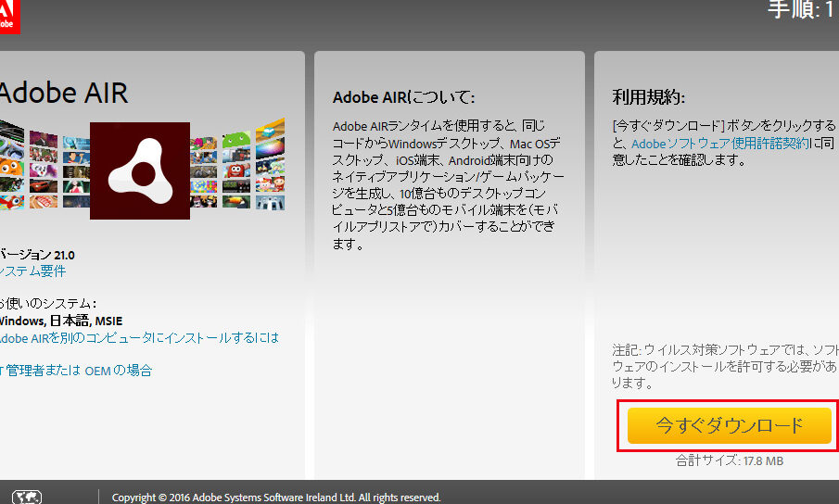Click the 利用規約 section heading
This screenshot has height=504, width=839.
(x=649, y=97)
